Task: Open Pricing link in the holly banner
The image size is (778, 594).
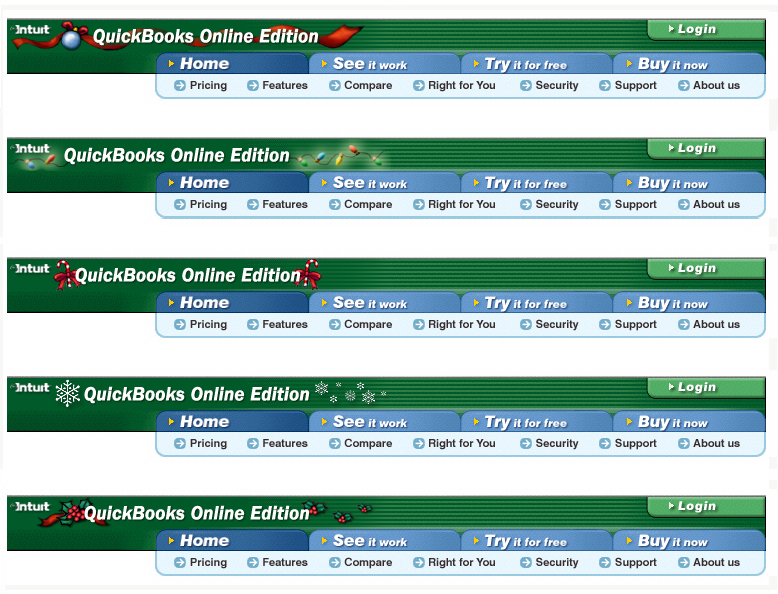Action: pos(208,563)
